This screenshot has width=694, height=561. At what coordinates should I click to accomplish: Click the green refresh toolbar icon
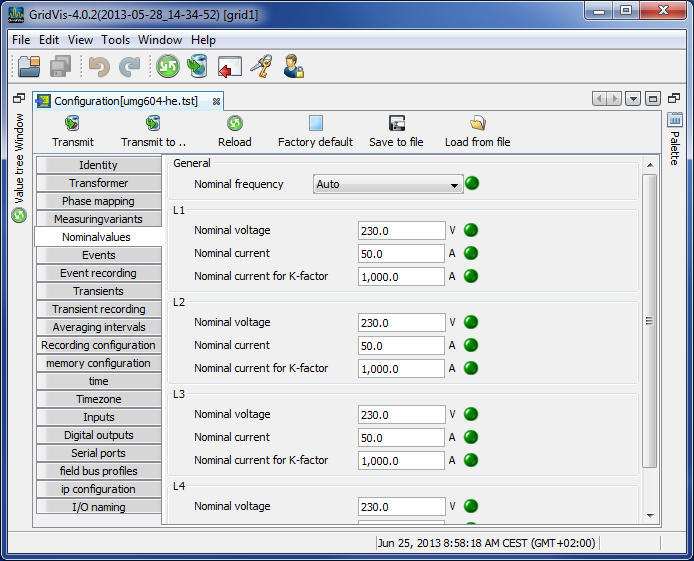point(167,67)
